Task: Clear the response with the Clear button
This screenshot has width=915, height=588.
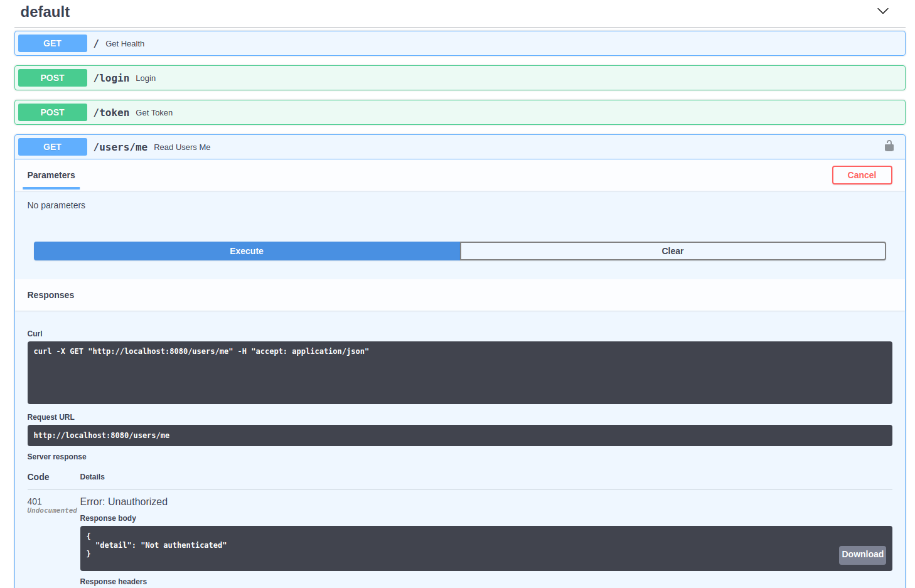Action: point(672,251)
